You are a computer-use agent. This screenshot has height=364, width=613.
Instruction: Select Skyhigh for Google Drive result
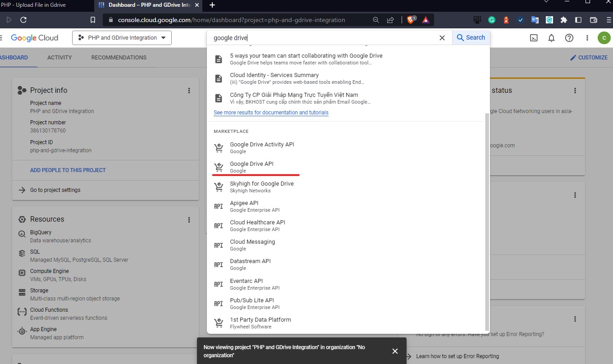pyautogui.click(x=345, y=187)
